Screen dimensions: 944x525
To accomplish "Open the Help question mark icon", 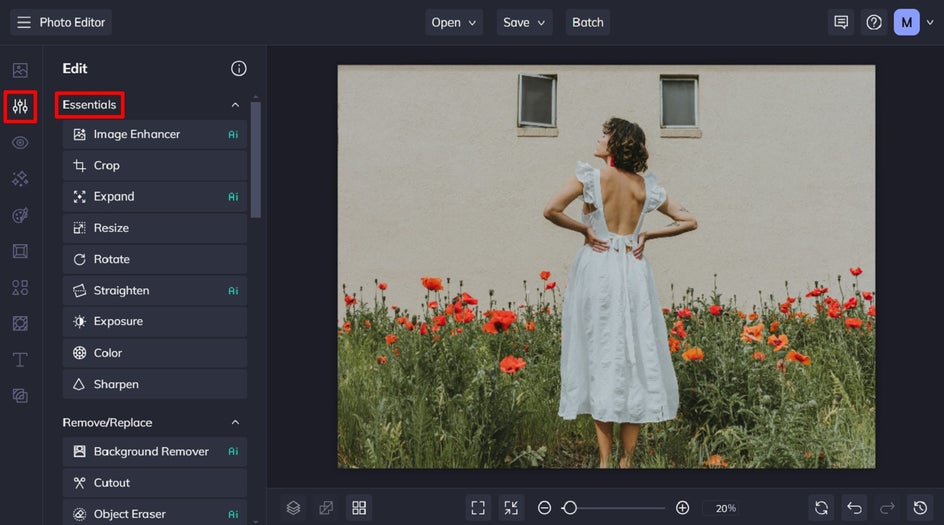I will [x=874, y=22].
